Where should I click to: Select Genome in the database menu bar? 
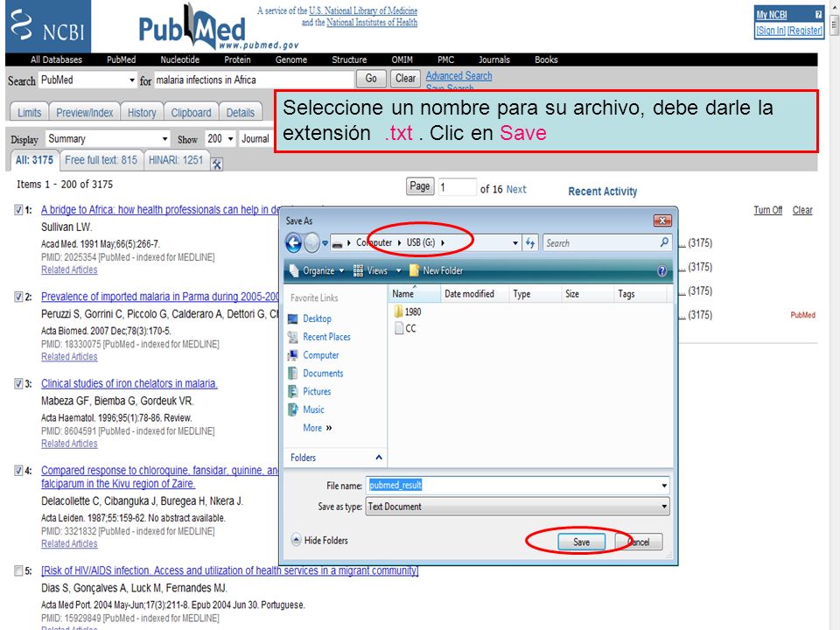pos(290,60)
